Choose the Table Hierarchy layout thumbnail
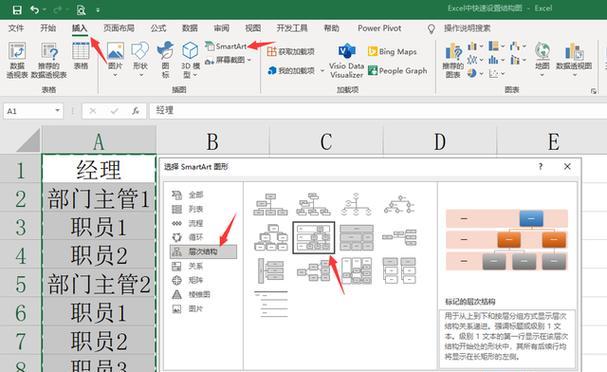Image resolution: width=607 pixels, height=372 pixels. pyautogui.click(x=357, y=238)
